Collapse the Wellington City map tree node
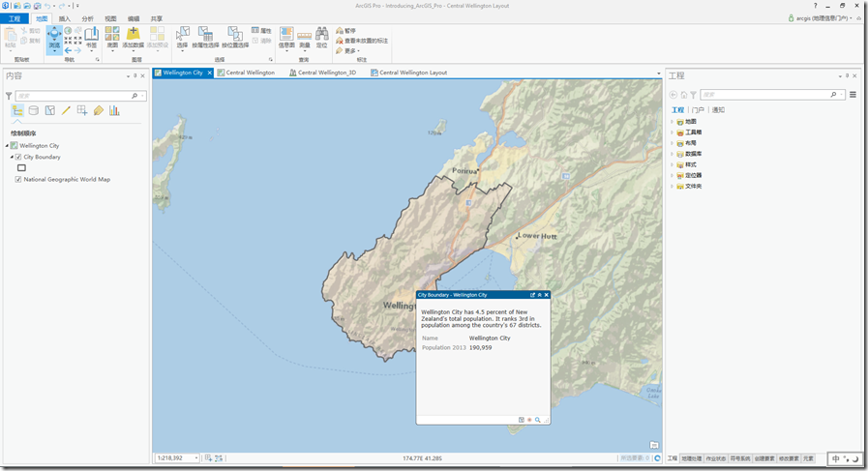Viewport: 868px width, 471px height. pos(7,146)
